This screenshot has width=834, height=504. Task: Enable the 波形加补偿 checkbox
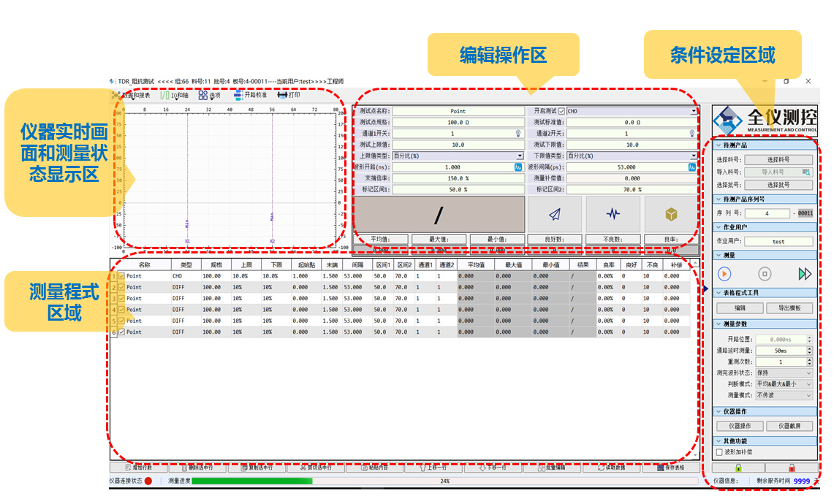pyautogui.click(x=719, y=452)
